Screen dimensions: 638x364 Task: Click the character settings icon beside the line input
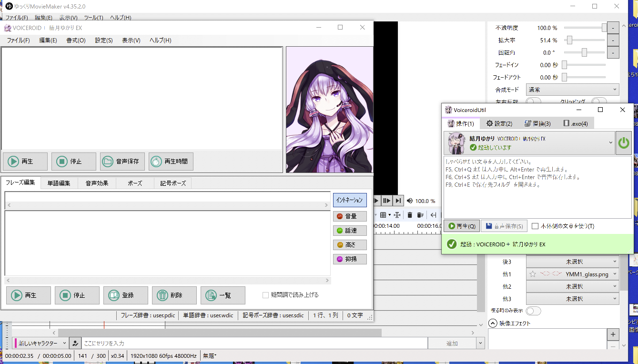tap(74, 343)
